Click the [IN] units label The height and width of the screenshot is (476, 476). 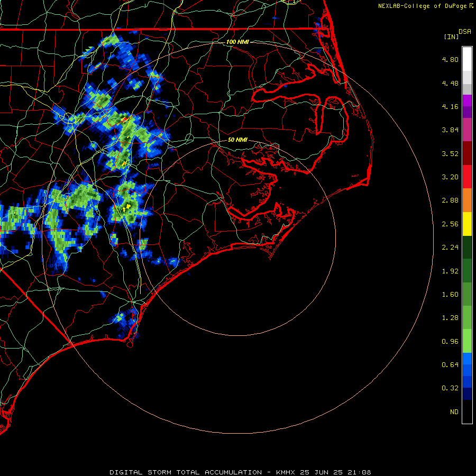[452, 36]
